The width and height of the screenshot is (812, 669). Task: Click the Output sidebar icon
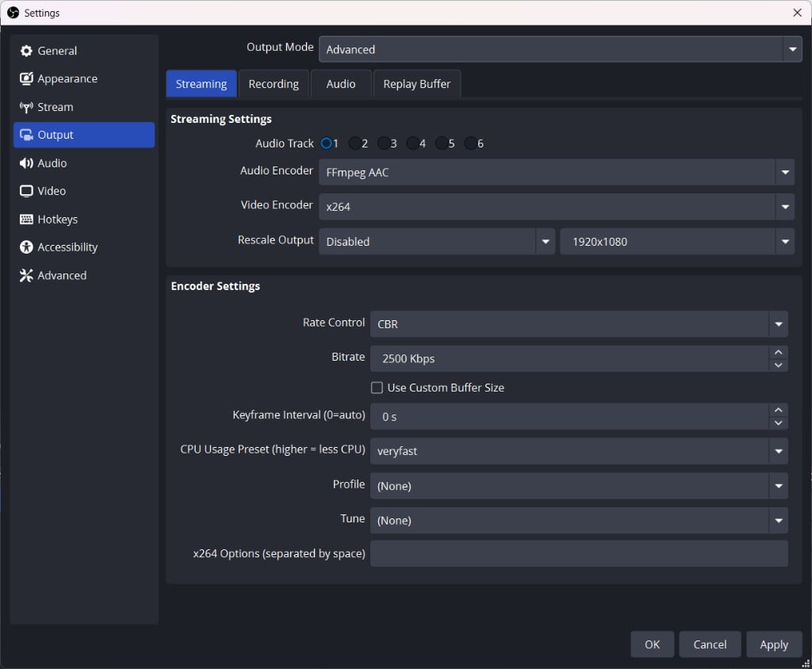coord(26,135)
